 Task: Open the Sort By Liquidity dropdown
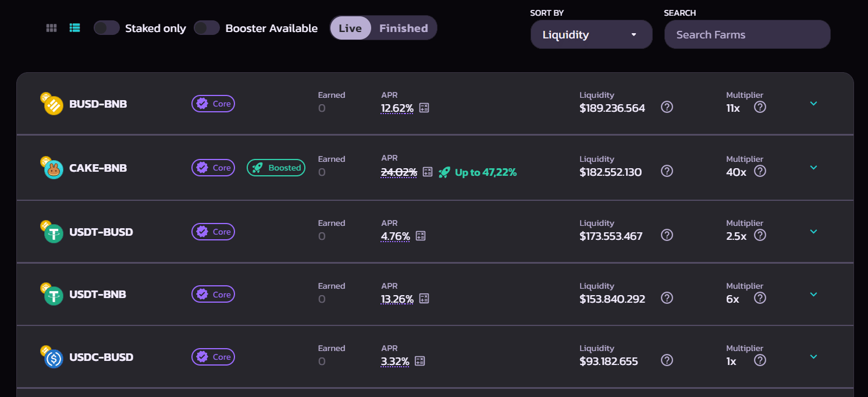tap(591, 35)
